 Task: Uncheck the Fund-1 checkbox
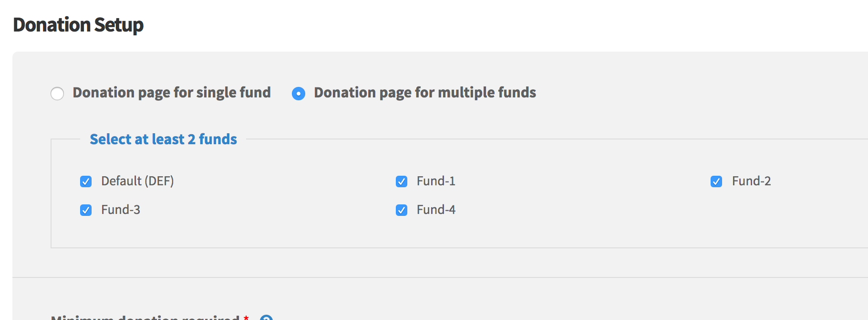tap(402, 181)
